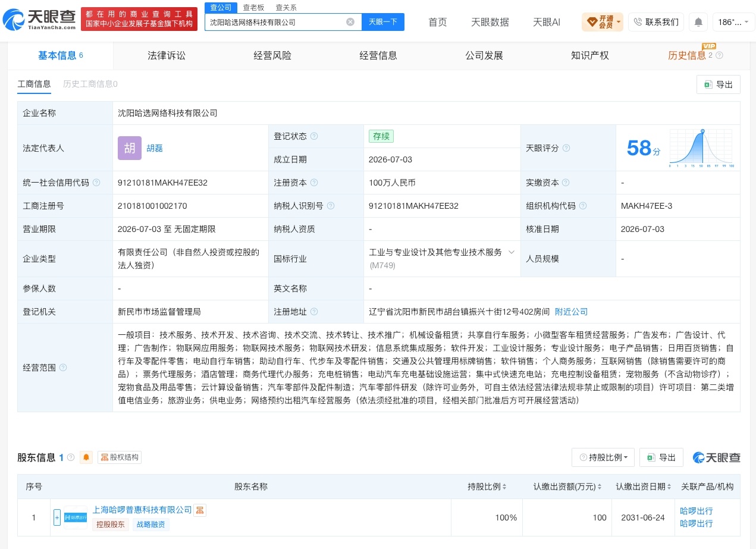Click the 附近公司 link after the address
Image resolution: width=756 pixels, height=549 pixels.
pos(571,312)
